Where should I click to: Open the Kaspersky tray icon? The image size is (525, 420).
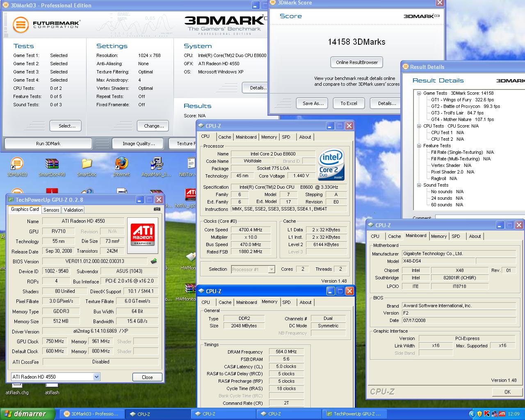click(487, 414)
